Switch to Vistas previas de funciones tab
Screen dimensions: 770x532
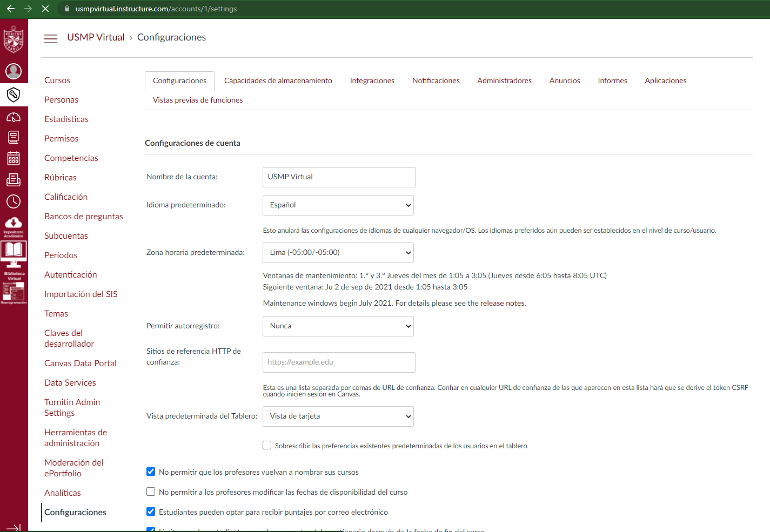click(198, 100)
